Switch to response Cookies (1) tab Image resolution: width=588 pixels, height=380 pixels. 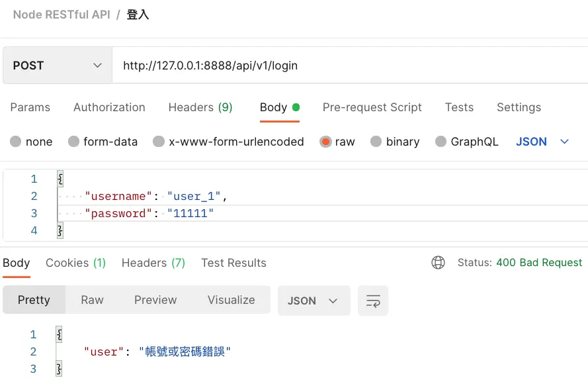75,263
